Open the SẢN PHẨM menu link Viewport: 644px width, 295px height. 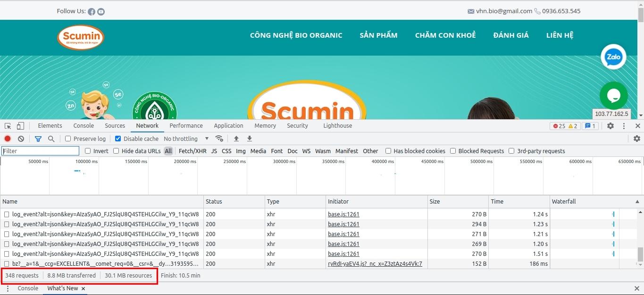point(378,35)
